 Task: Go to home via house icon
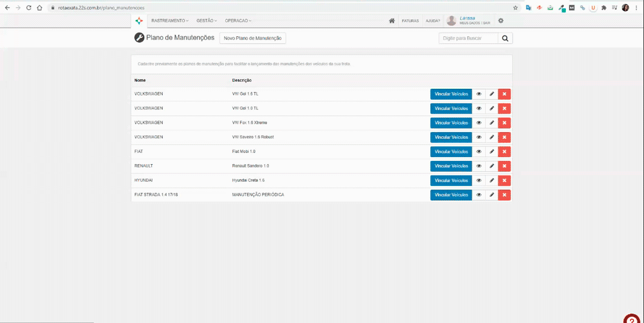pos(392,21)
